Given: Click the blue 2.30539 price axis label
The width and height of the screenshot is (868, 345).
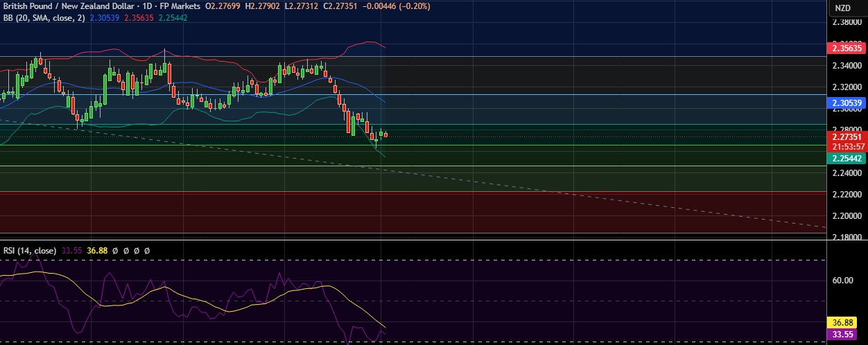Looking at the screenshot, I should 847,103.
